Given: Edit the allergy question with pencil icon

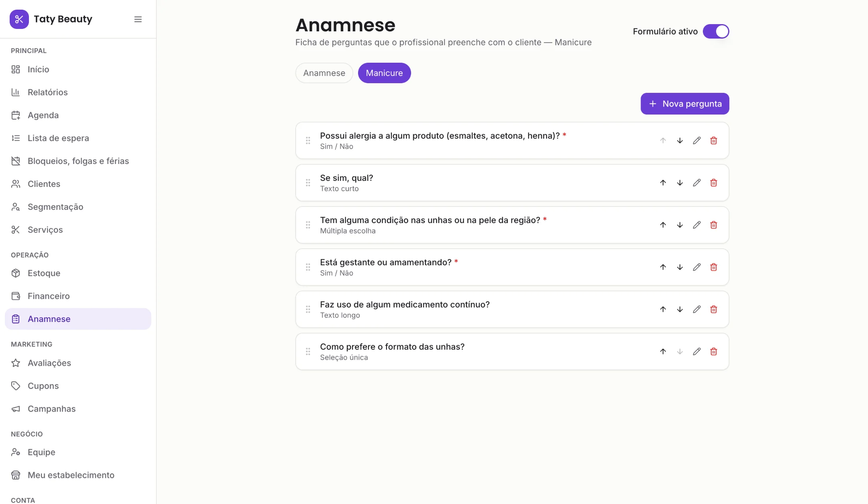Looking at the screenshot, I should pyautogui.click(x=696, y=141).
